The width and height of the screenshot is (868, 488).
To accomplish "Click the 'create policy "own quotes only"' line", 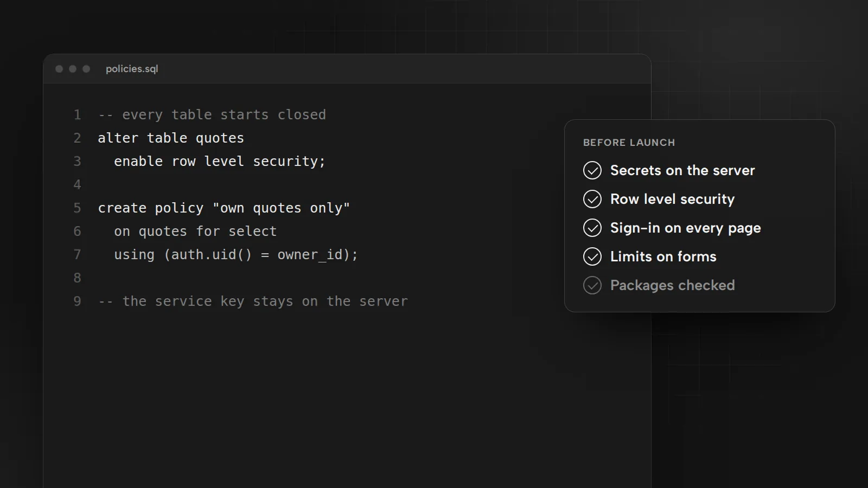I will 224,208.
